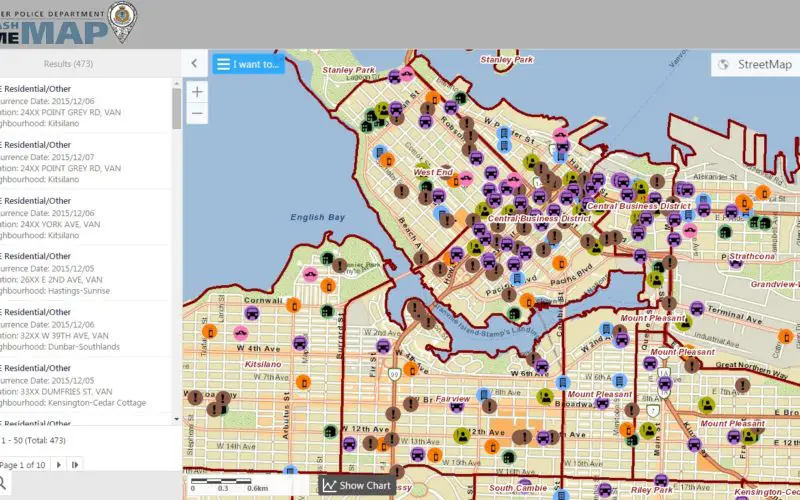Select the 32XX W 39TH AVE result

pos(84,329)
